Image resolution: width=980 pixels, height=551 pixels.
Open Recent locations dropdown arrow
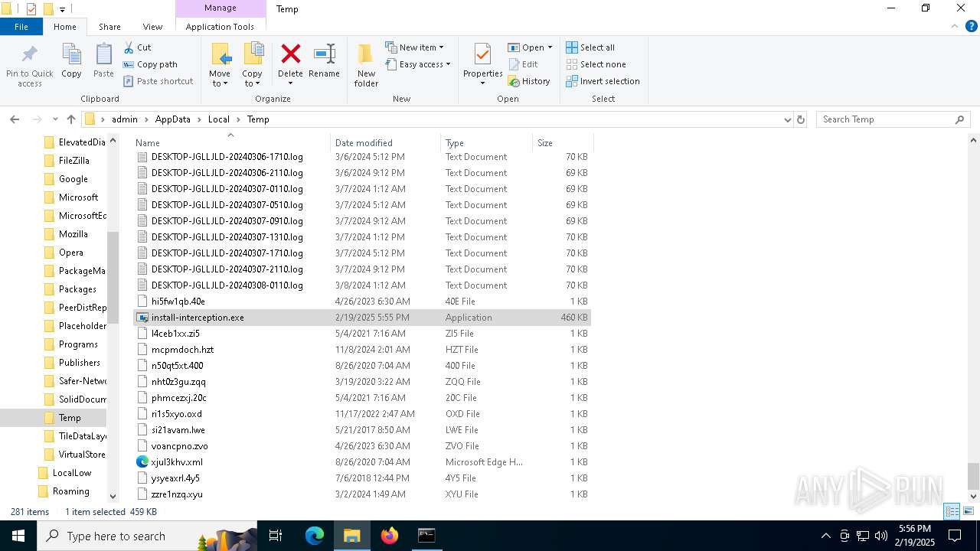55,119
